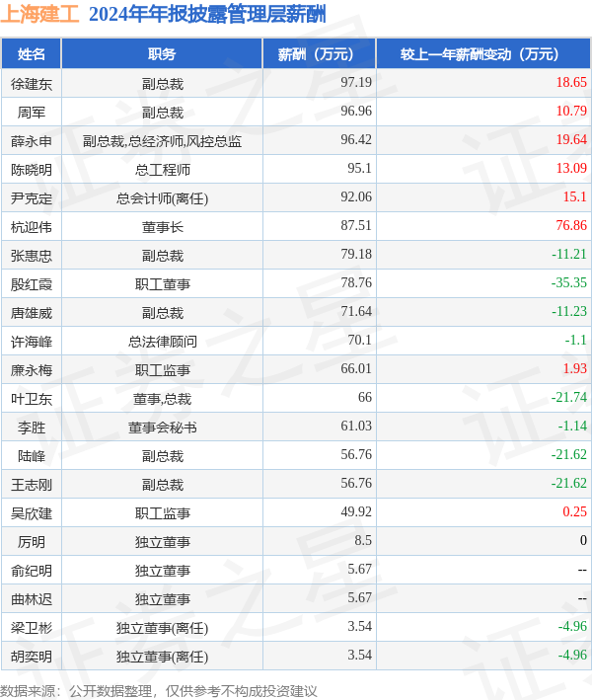Select the position 总法律顾问

click(x=163, y=342)
